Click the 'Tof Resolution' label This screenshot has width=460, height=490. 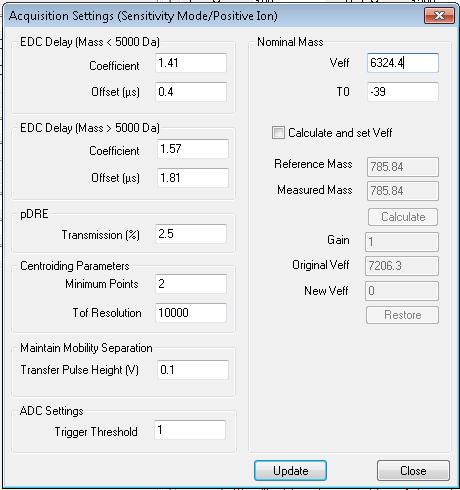click(x=107, y=313)
